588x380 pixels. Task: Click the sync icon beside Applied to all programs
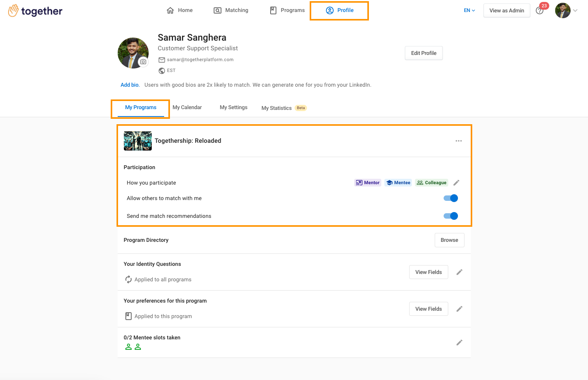[129, 279]
